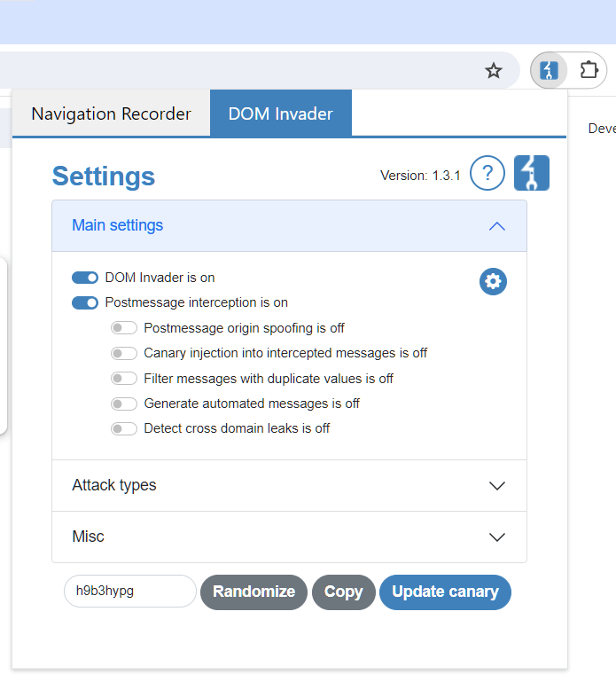Open the browser Extensions puzzle icon
Image resolution: width=616 pixels, height=682 pixels.
(589, 70)
